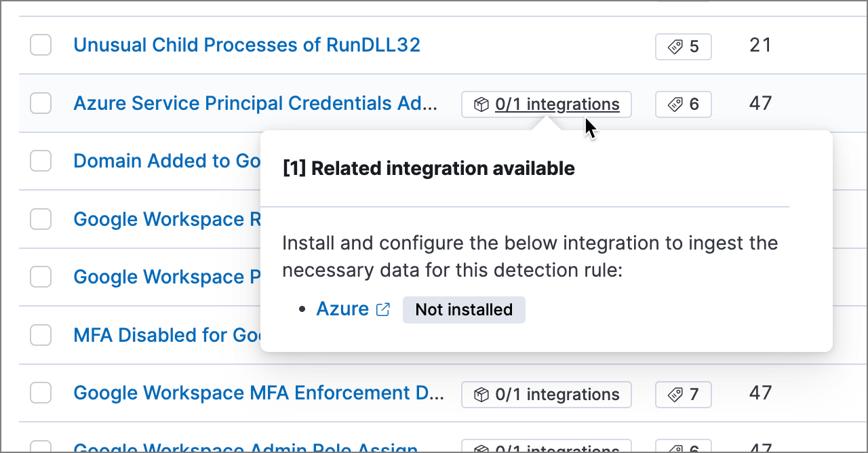This screenshot has height=453, width=868.
Task: Open the Unusual Child Processes of RunDLL32 rule
Action: pos(247,45)
